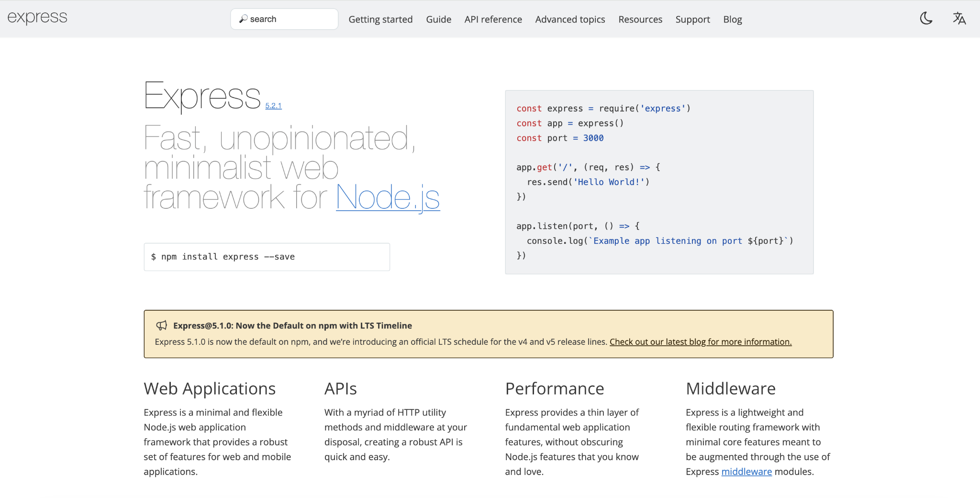Viewport: 980px width, 498px height.
Task: Click the 'APIs' heading
Action: pyautogui.click(x=341, y=389)
